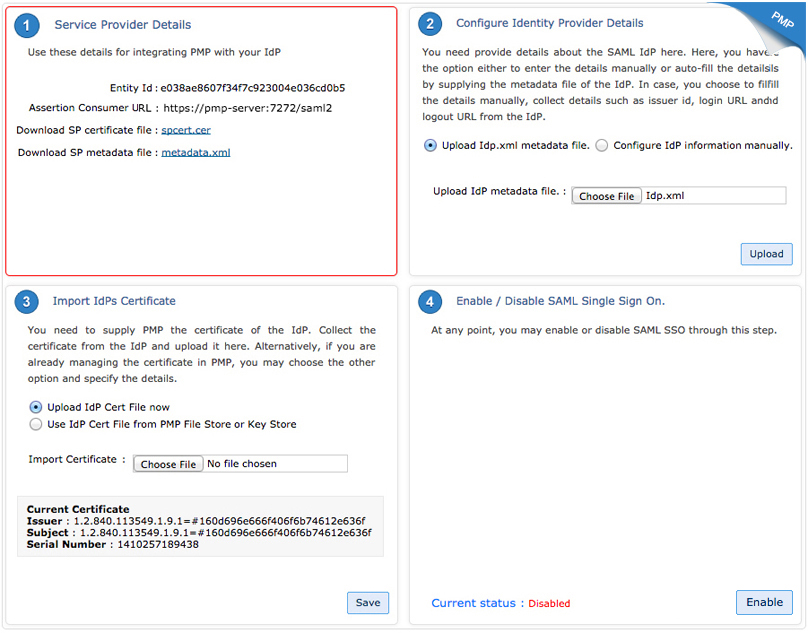Image resolution: width=808 pixels, height=633 pixels.
Task: Click Choose File for IdP metadata upload
Action: pyautogui.click(x=607, y=196)
